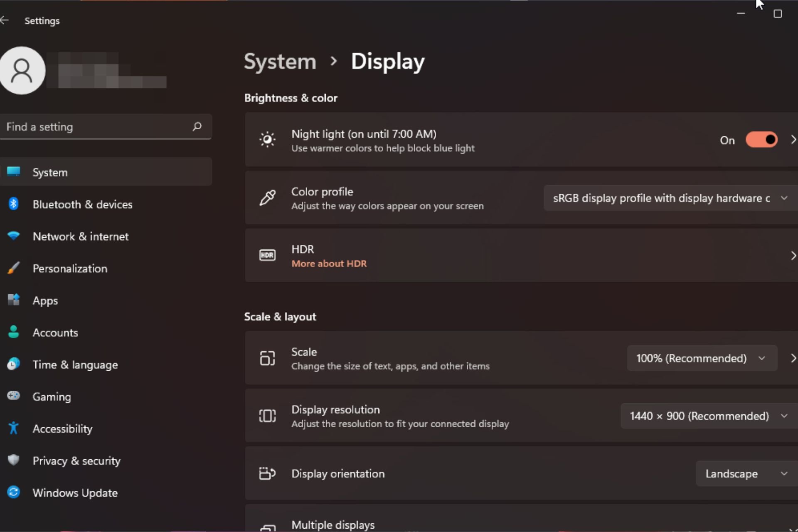
Task: Open Personalization settings
Action: (x=69, y=268)
